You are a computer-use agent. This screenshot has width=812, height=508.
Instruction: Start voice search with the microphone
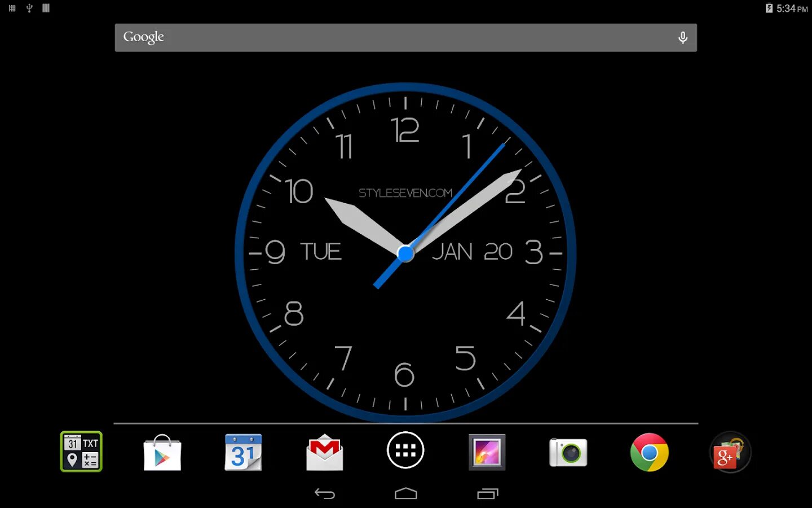683,38
